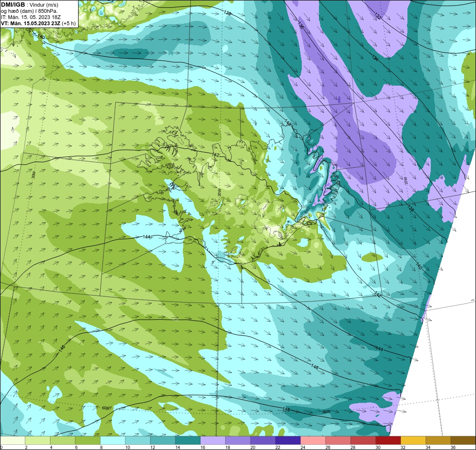Select the "IT: Mán. 15. 05. 2023 18Z" line
Image resolution: width=476 pixels, height=450 pixels.
coord(30,17)
